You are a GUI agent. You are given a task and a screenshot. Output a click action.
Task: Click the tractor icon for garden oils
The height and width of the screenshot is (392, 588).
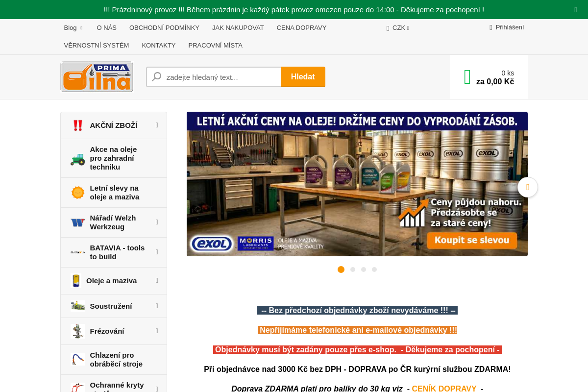pos(77,159)
